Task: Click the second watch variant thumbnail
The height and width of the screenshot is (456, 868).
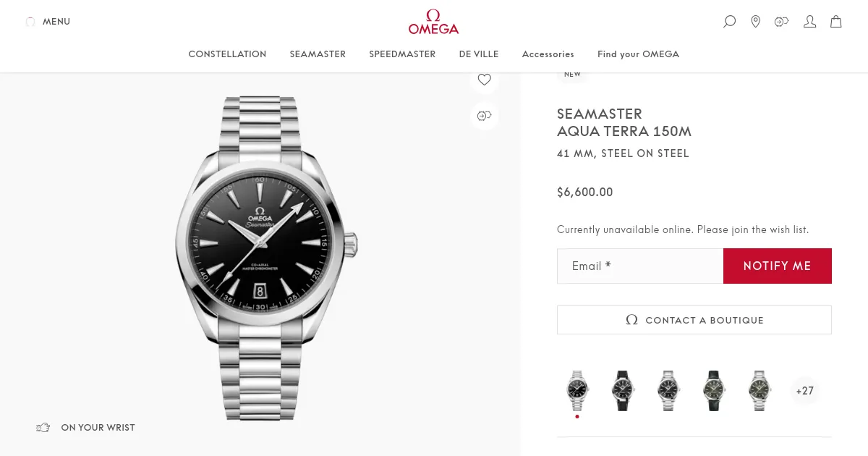Action: pos(622,391)
